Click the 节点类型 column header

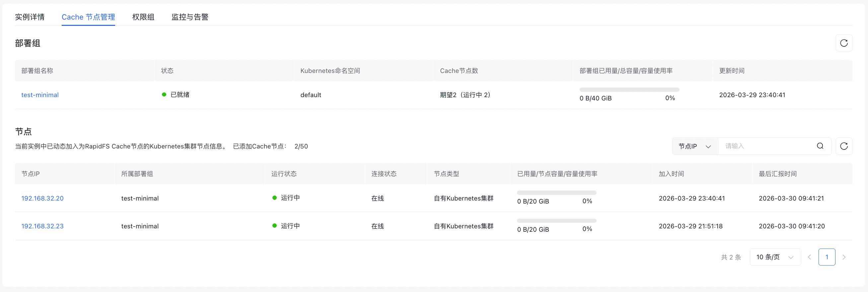(x=447, y=174)
